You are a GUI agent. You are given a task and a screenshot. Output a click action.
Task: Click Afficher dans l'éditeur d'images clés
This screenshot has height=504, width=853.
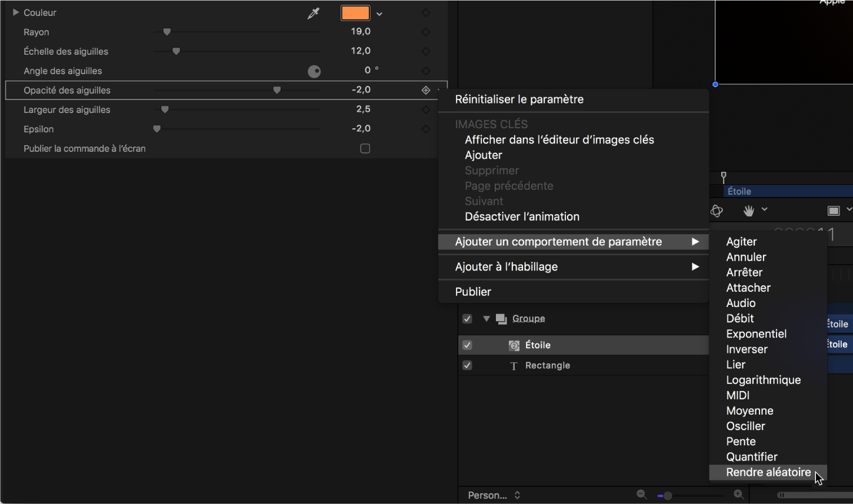[559, 140]
